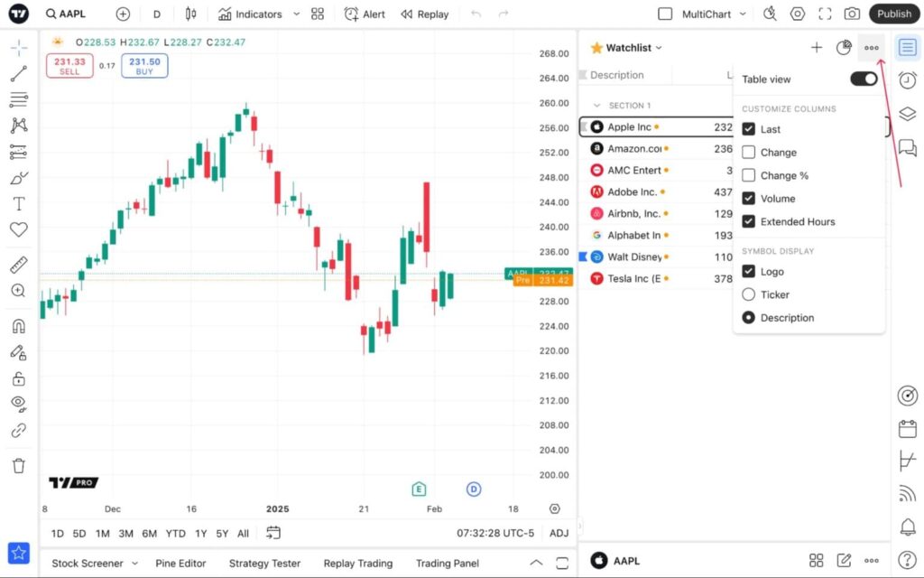Open the Strategy Tester panel
The height and width of the screenshot is (578, 924).
[x=264, y=563]
